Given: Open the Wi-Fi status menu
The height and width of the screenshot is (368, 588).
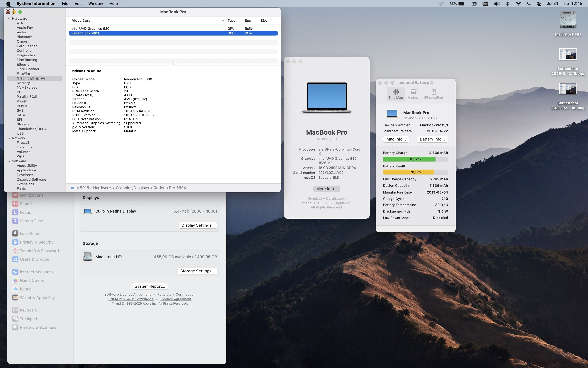Looking at the screenshot, I should point(518,4).
